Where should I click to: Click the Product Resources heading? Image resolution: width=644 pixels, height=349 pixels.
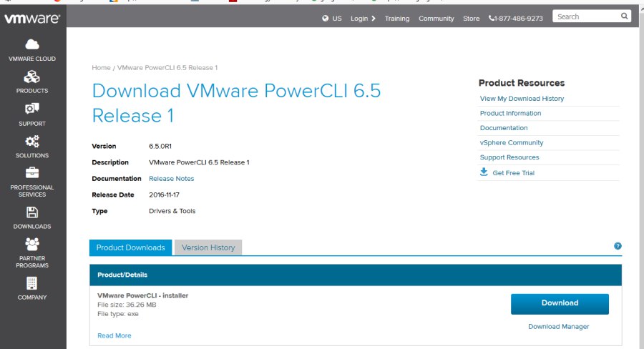522,83
